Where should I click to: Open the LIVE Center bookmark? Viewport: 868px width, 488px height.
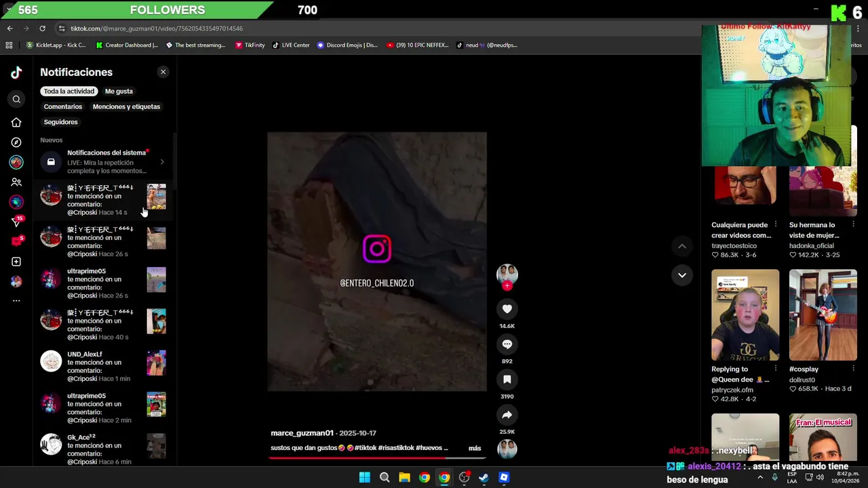[290, 45]
